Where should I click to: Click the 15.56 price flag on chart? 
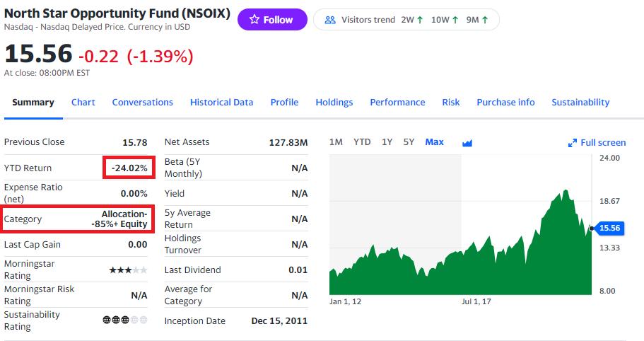point(609,228)
